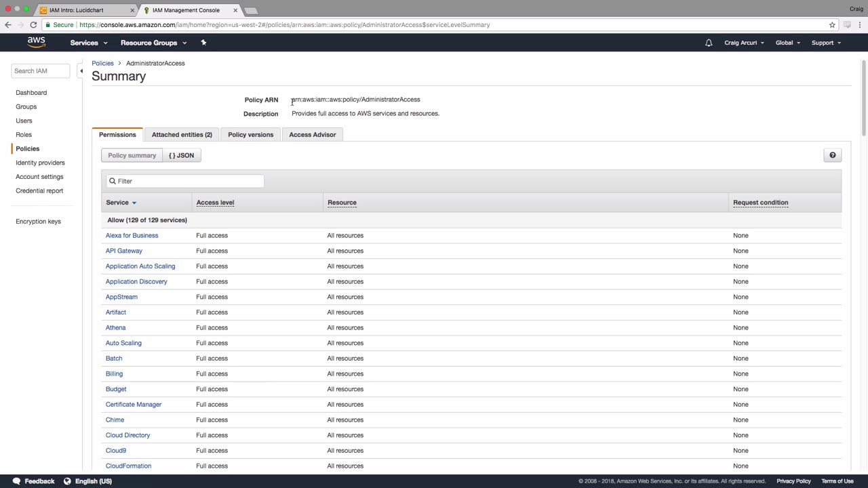Open the Billing service link
Viewport: 868px width, 488px height.
(x=114, y=373)
